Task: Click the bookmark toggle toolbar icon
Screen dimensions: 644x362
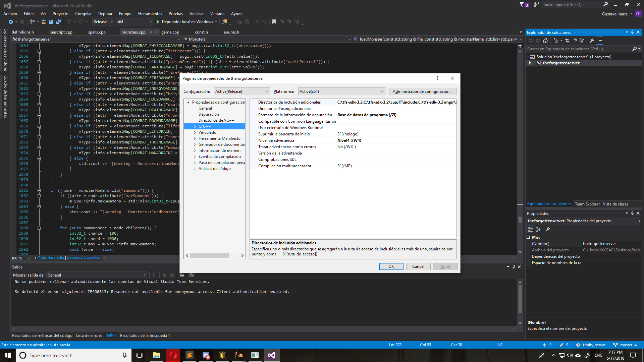Action: (274, 22)
